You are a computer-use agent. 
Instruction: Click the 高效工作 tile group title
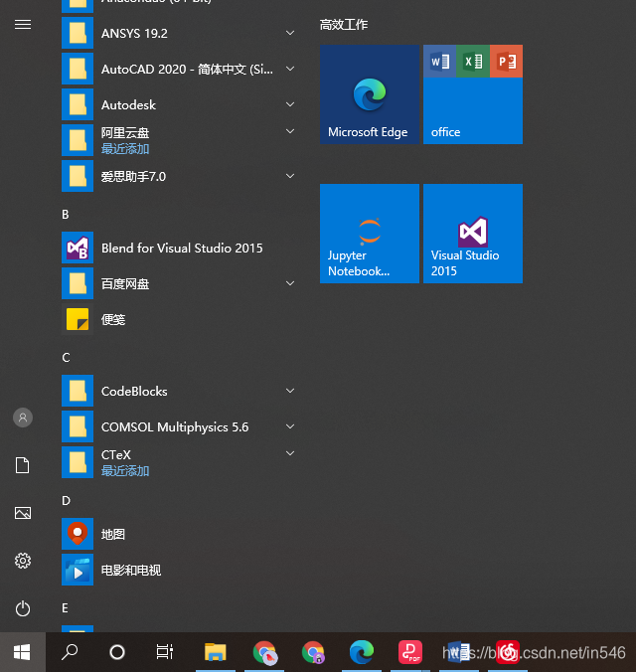click(x=343, y=25)
